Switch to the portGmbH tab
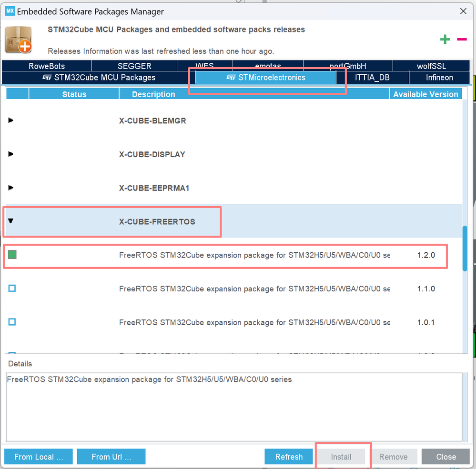Viewport: 476px width, 469px height. (348, 66)
